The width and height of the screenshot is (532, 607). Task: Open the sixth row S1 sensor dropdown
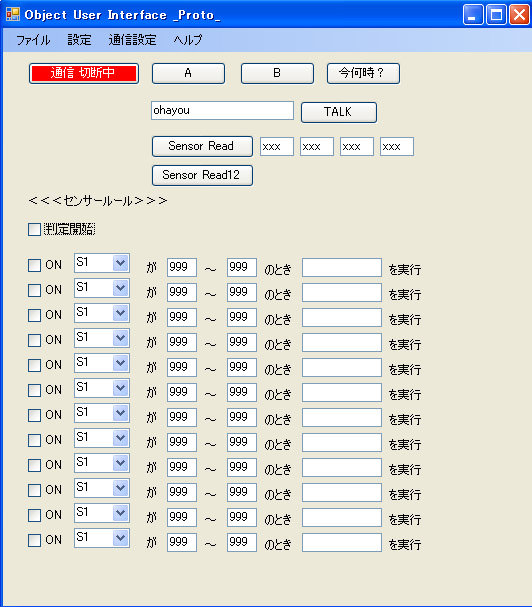click(120, 388)
